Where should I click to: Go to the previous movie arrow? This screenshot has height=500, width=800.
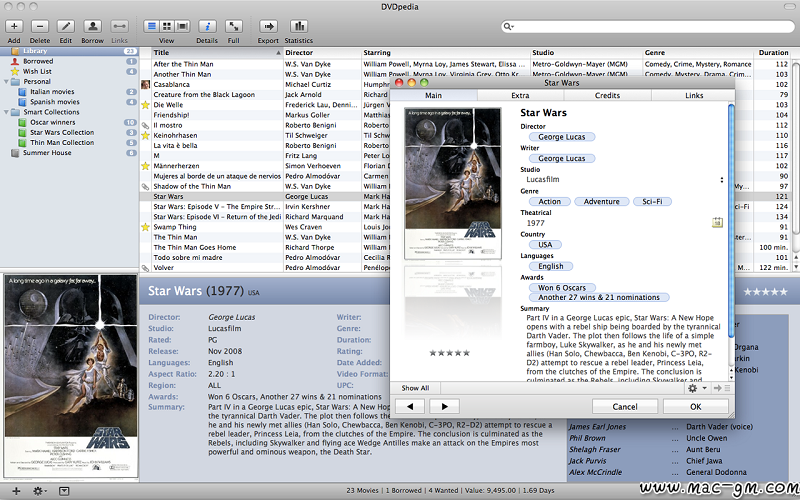click(x=410, y=407)
